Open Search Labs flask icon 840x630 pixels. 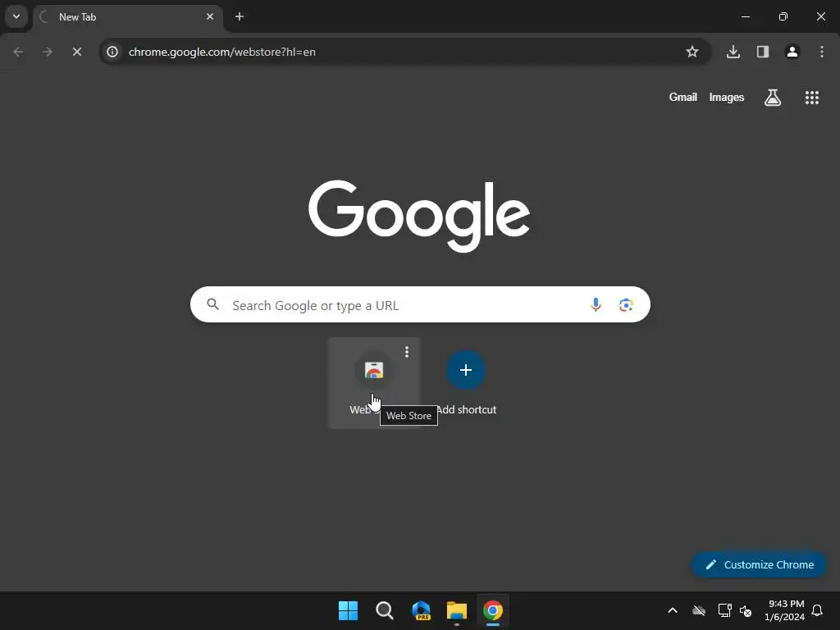tap(773, 98)
